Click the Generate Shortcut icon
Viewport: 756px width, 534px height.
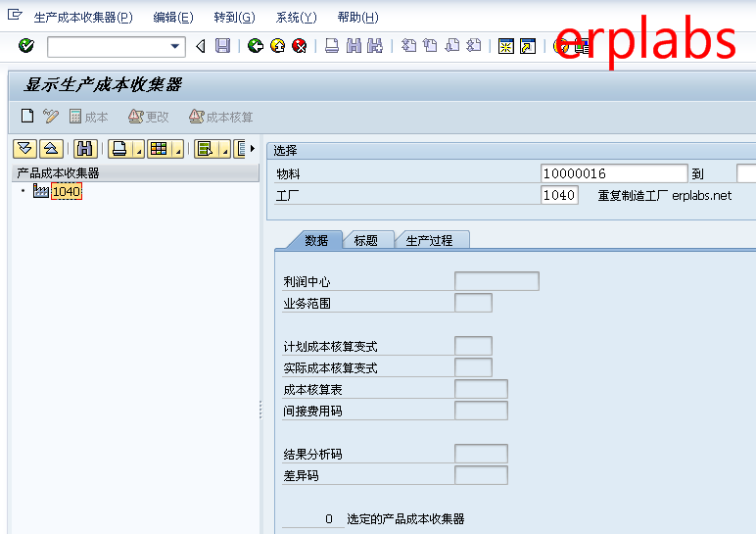coord(528,46)
